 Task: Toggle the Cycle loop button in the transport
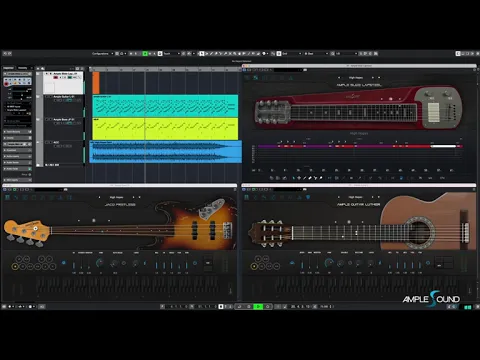tap(239, 306)
